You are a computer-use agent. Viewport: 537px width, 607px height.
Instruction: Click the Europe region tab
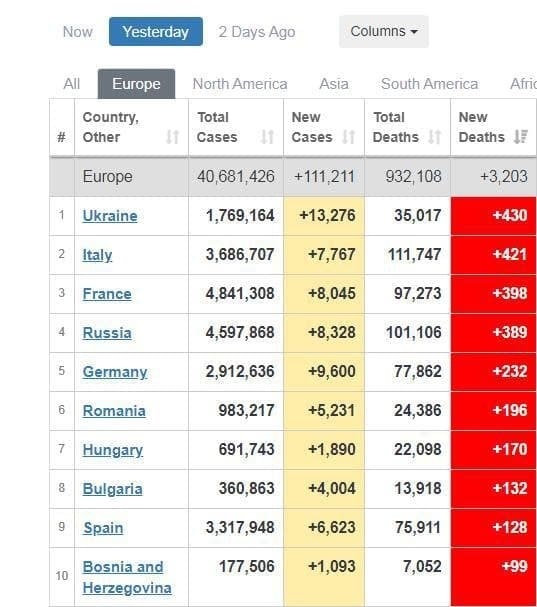(x=136, y=84)
